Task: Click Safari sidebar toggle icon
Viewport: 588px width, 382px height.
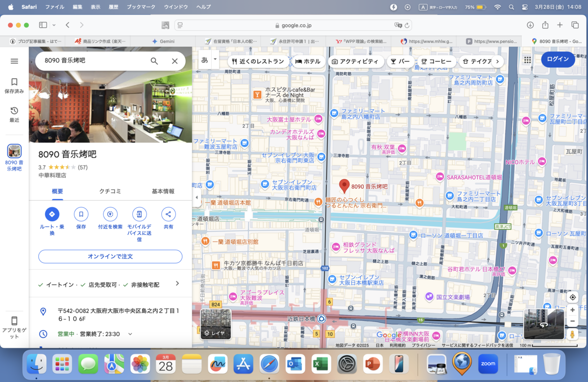Action: 43,25
